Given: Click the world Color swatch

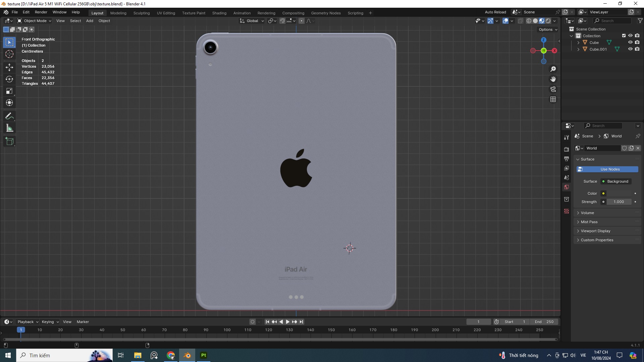Looking at the screenshot, I should coord(619,193).
